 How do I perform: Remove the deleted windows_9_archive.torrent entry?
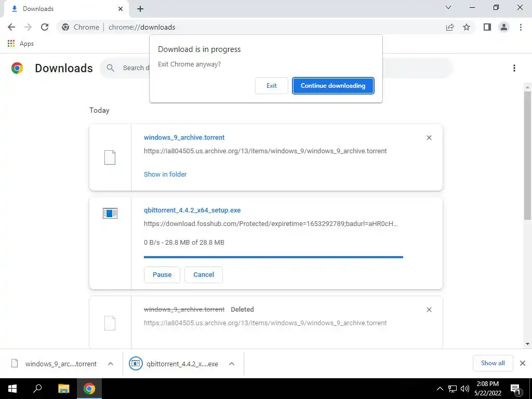[x=429, y=310]
